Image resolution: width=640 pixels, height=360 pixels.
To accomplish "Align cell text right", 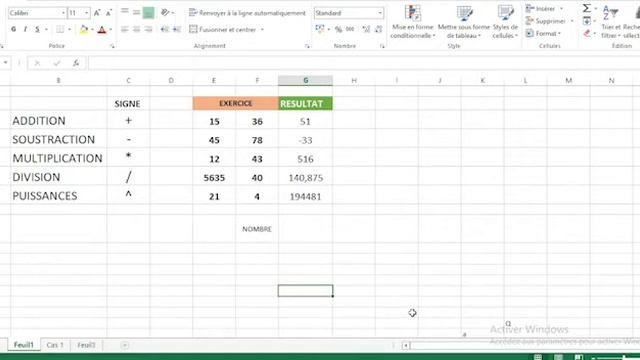I will click(x=148, y=29).
